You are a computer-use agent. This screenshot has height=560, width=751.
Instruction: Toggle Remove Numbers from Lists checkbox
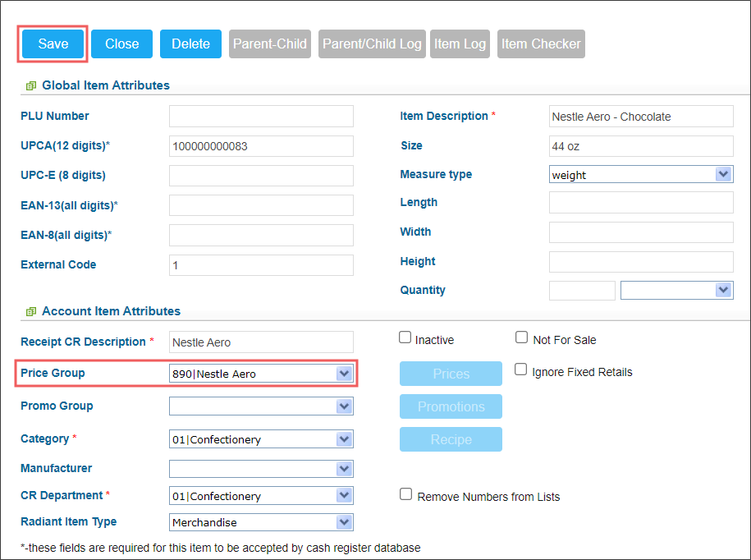[405, 493]
